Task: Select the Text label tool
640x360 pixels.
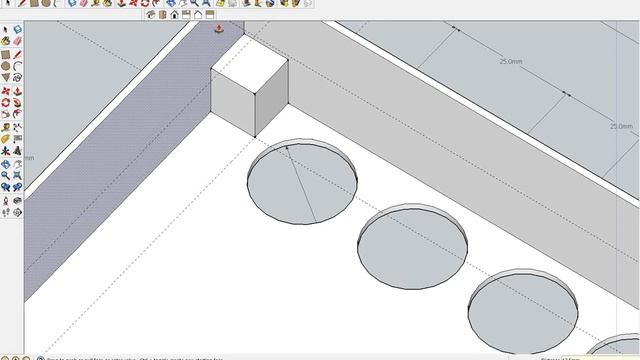Action: [17, 139]
